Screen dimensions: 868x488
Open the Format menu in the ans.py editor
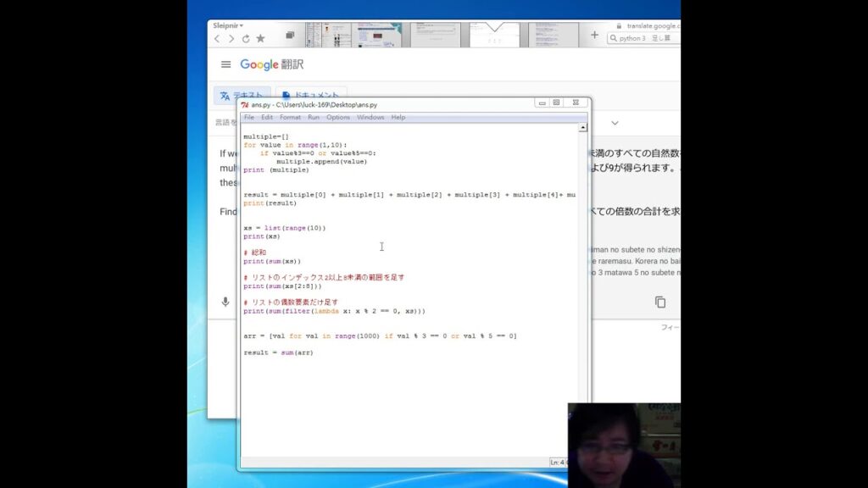[290, 117]
